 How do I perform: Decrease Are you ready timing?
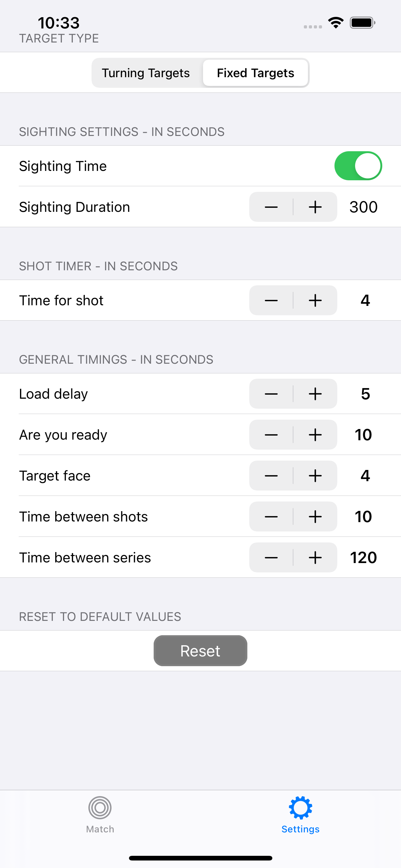click(x=271, y=435)
